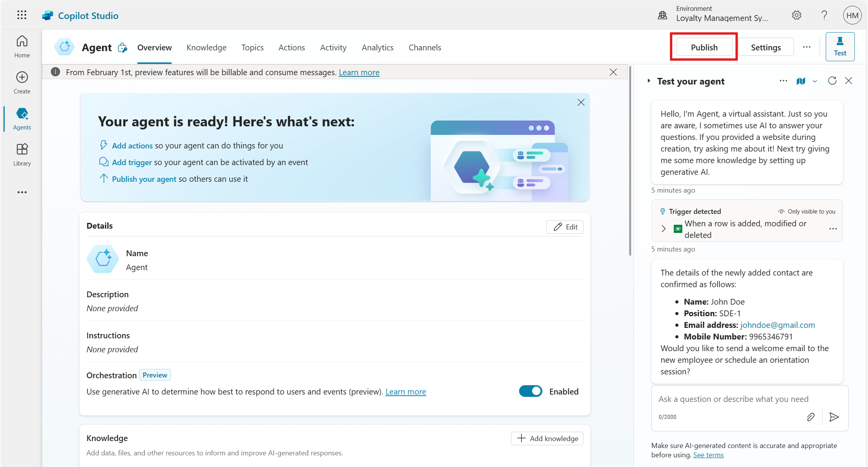Click the Publish button
This screenshot has width=868, height=467.
[x=704, y=47]
